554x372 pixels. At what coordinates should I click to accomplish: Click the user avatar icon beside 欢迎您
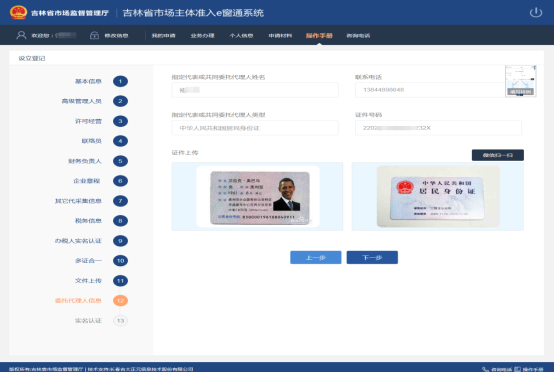pos(21,35)
